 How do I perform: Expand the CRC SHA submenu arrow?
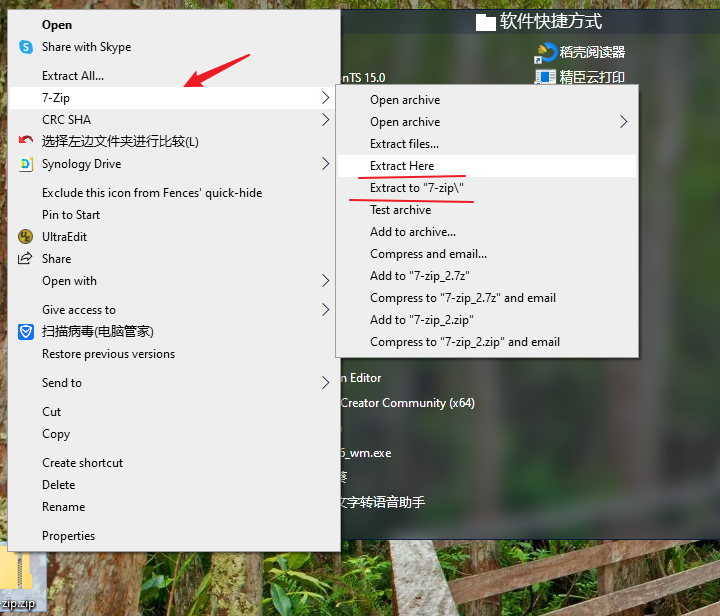(326, 120)
